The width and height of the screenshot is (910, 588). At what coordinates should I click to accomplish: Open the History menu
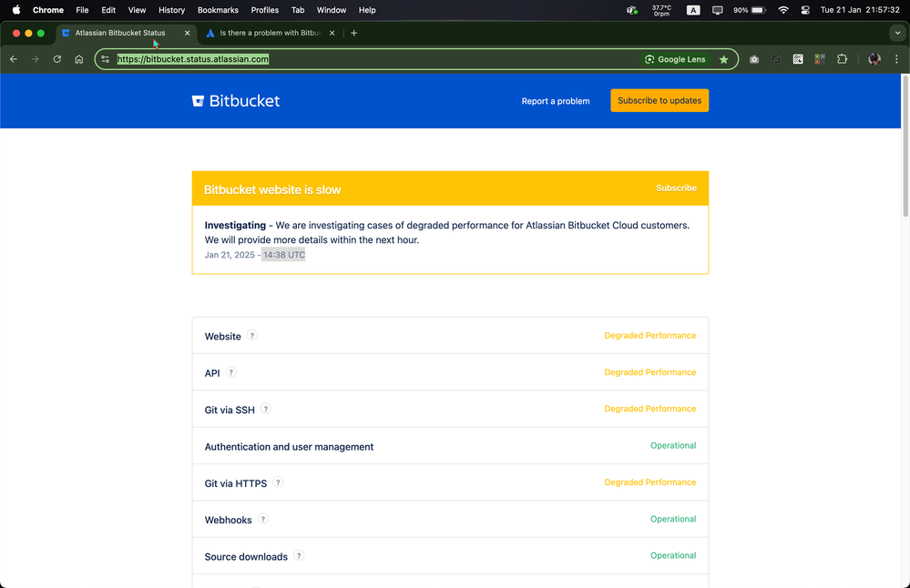172,10
